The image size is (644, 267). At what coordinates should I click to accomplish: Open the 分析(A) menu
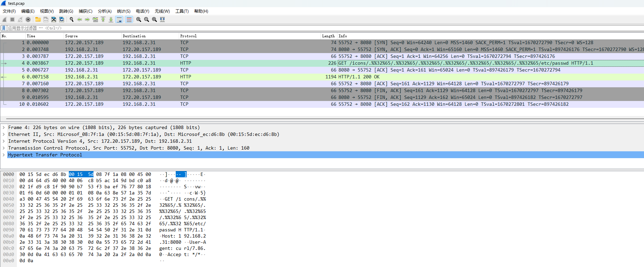105,11
